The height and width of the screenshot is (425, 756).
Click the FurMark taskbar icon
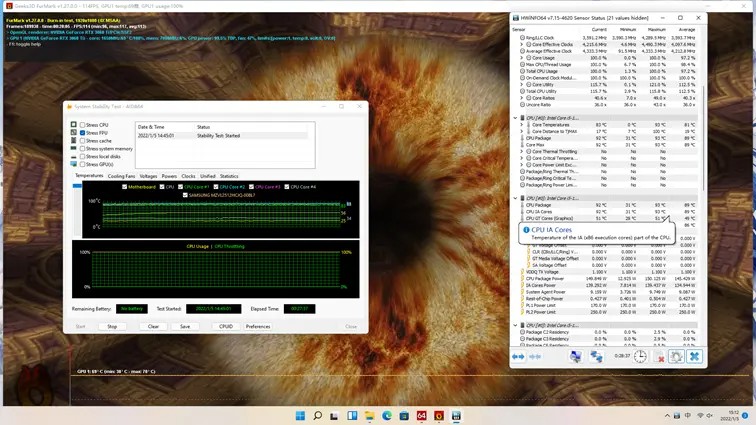pos(439,415)
